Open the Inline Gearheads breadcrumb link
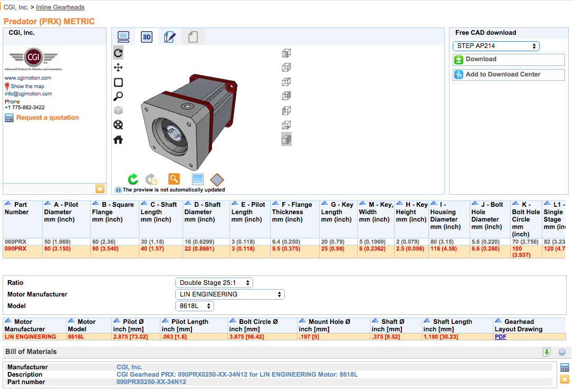Screen dimensions: 574x392 tap(60, 7)
